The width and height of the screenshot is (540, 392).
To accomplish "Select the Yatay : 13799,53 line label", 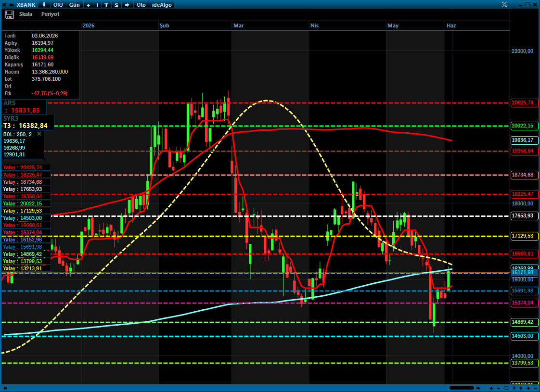I will click(x=26, y=262).
